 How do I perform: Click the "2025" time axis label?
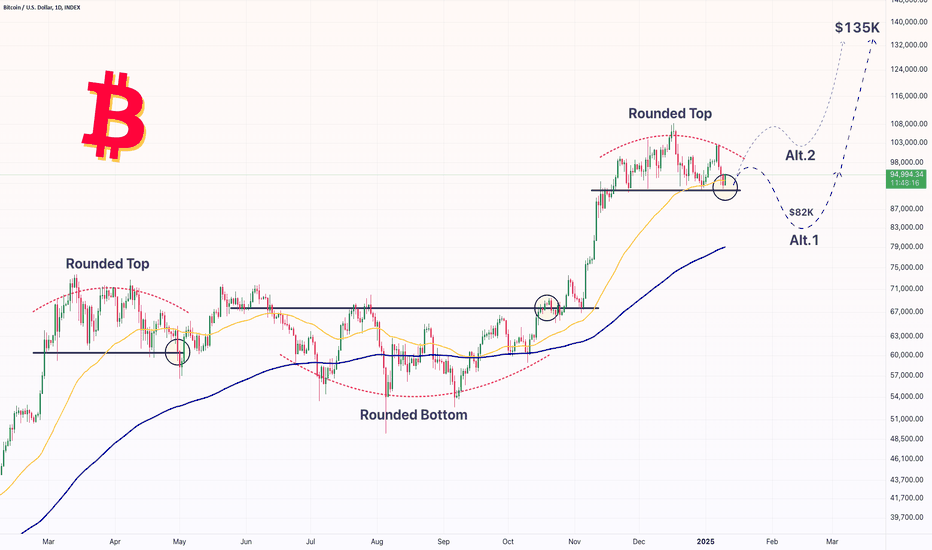[706, 542]
